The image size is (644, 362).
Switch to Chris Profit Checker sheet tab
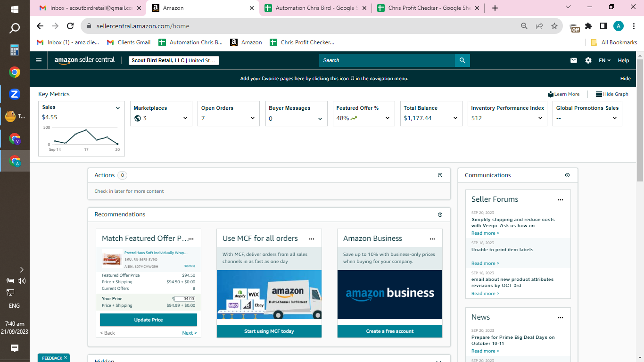click(x=428, y=8)
